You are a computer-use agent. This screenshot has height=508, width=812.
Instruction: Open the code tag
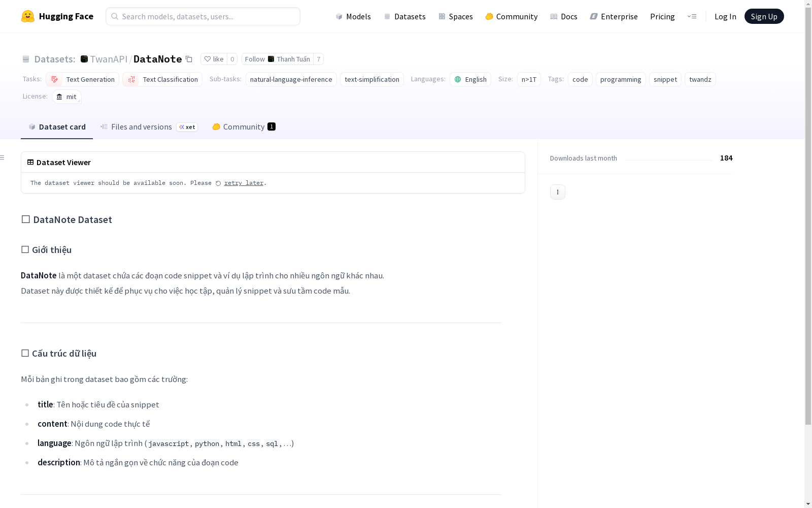[x=580, y=79]
